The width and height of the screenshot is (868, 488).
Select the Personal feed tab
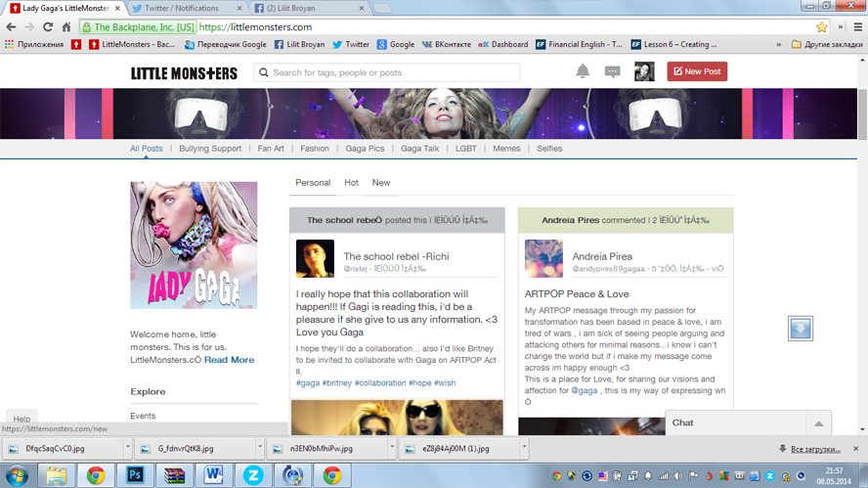[x=313, y=183]
